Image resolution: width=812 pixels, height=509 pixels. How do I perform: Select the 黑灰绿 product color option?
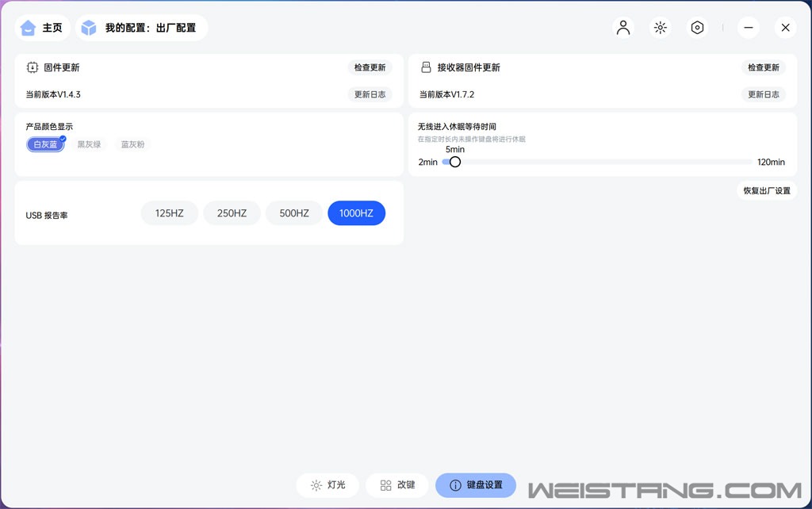coord(89,144)
